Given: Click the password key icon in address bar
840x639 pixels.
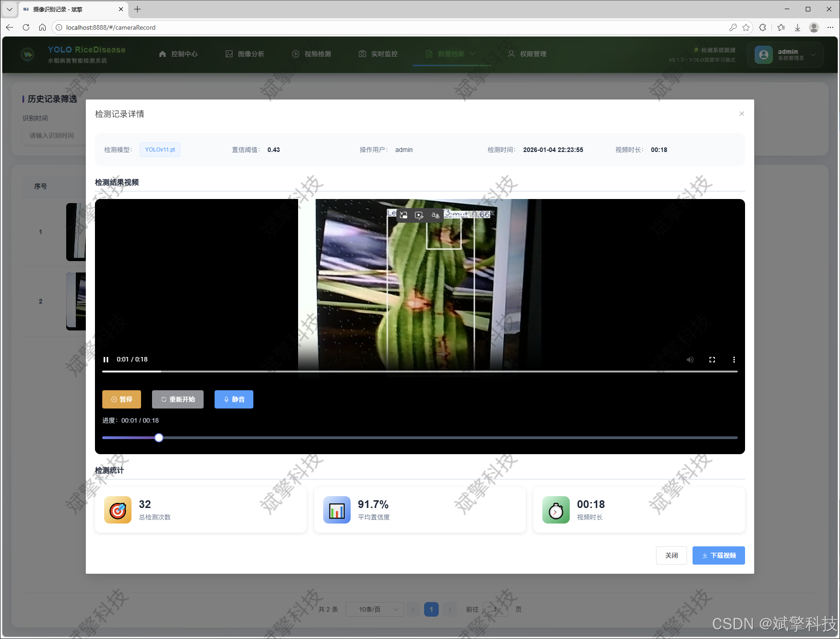Looking at the screenshot, I should pos(733,27).
